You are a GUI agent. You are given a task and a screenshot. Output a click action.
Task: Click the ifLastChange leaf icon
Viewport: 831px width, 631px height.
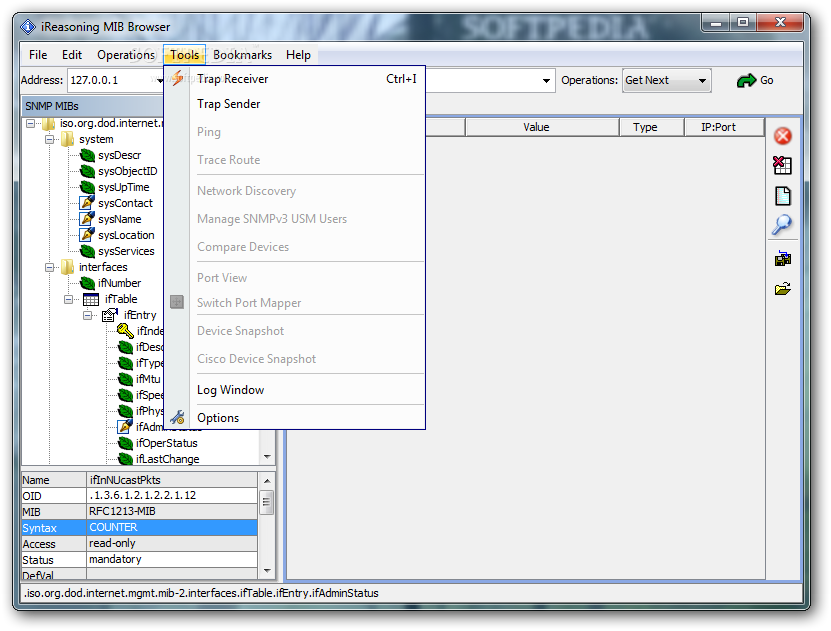click(x=125, y=459)
